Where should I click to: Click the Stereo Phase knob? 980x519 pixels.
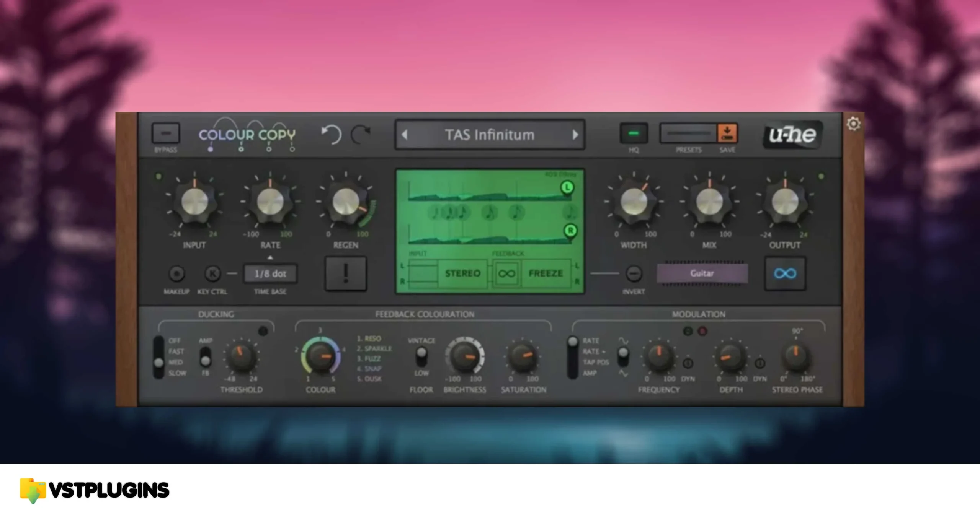click(x=796, y=356)
